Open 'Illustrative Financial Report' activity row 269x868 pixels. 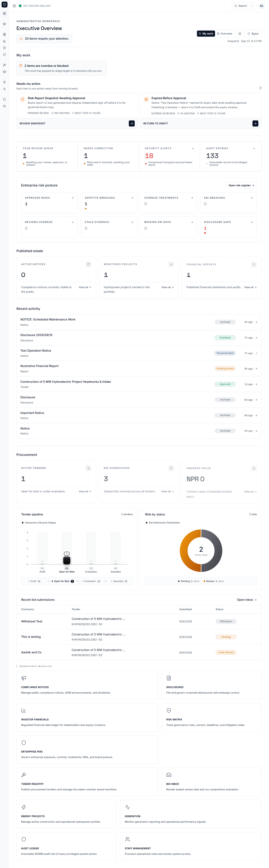(139, 369)
